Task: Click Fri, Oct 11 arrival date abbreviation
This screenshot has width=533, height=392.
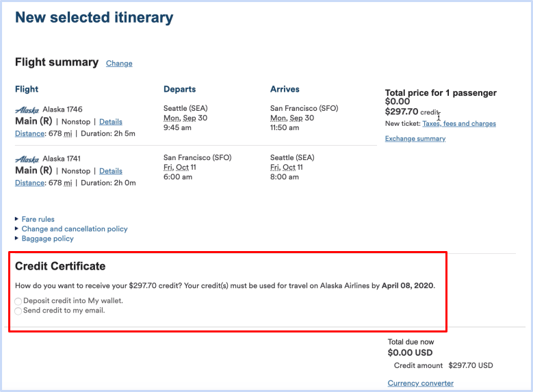Action: coord(286,168)
